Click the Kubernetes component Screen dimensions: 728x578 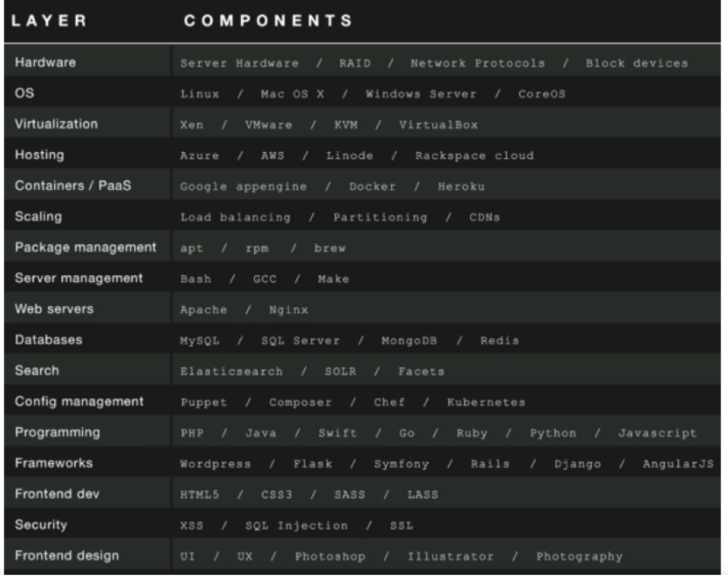tap(486, 402)
